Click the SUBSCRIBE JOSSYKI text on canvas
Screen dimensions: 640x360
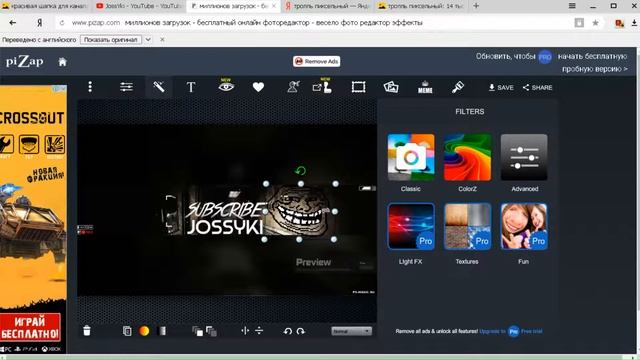click(225, 219)
